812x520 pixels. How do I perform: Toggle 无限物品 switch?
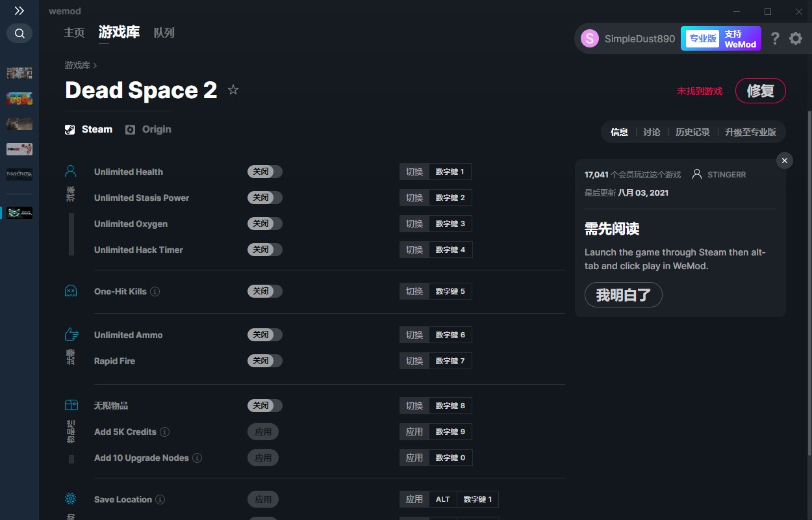point(264,406)
